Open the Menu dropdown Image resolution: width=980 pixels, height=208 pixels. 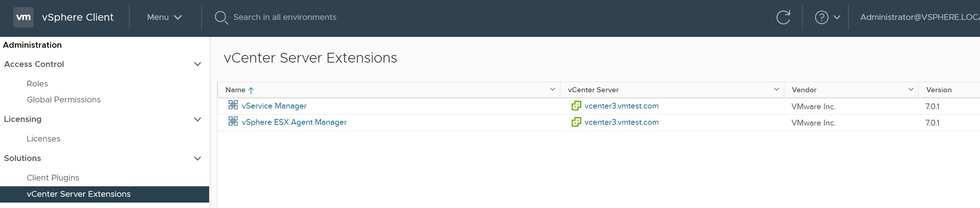coord(164,17)
